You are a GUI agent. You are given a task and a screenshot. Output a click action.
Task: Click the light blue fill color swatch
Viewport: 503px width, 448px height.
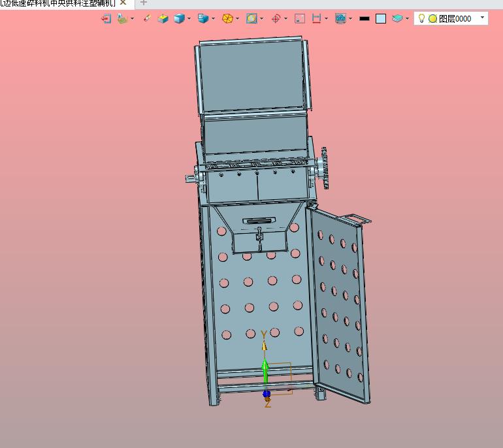(381, 18)
